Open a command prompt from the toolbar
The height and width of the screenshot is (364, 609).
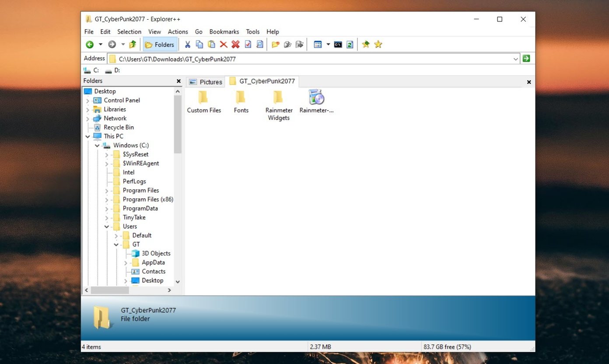338,44
